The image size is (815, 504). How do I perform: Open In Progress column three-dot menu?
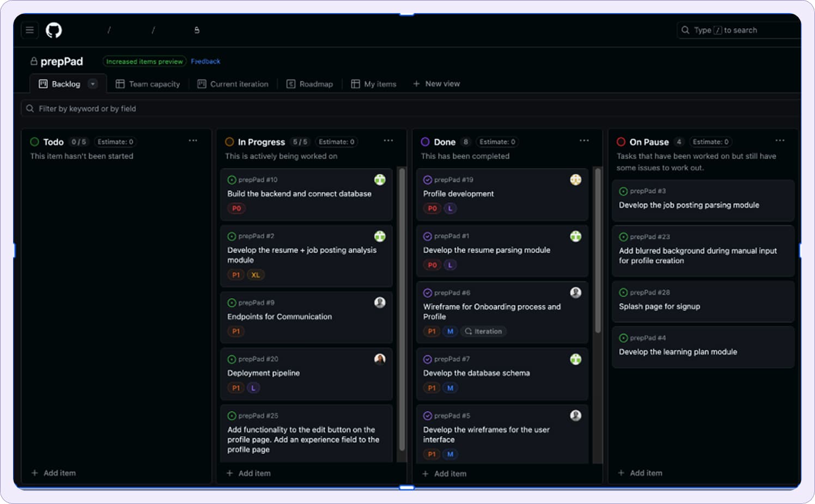[388, 141]
